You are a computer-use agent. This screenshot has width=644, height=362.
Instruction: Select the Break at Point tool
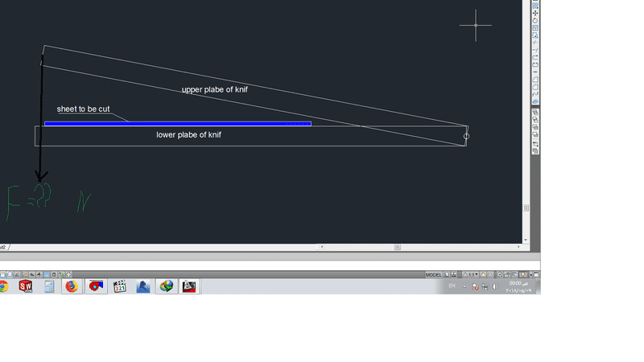click(535, 57)
